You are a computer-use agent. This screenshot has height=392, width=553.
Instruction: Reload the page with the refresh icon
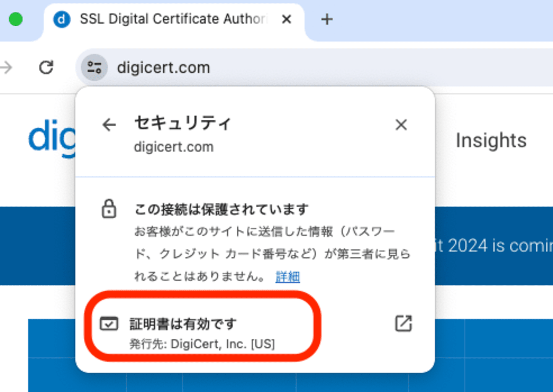coord(46,67)
